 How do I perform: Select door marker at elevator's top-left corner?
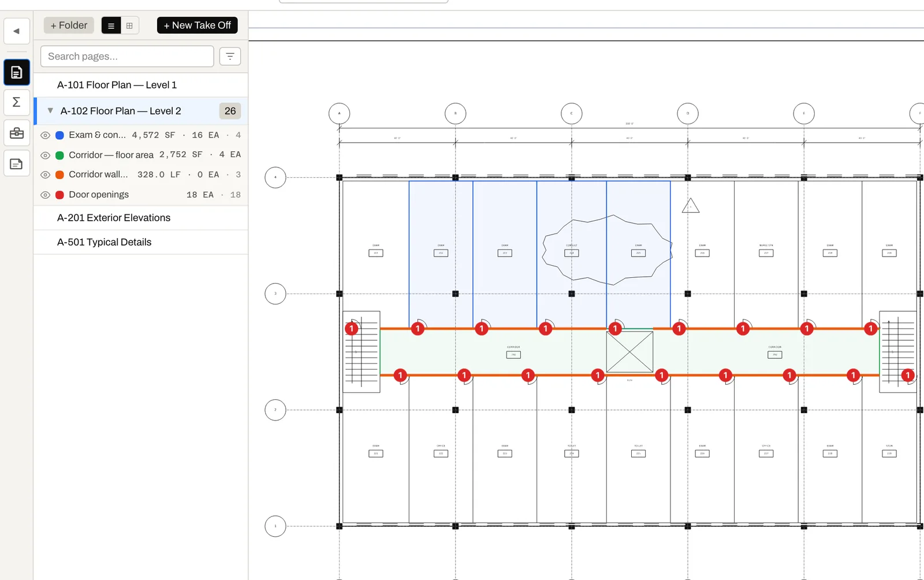click(x=615, y=329)
